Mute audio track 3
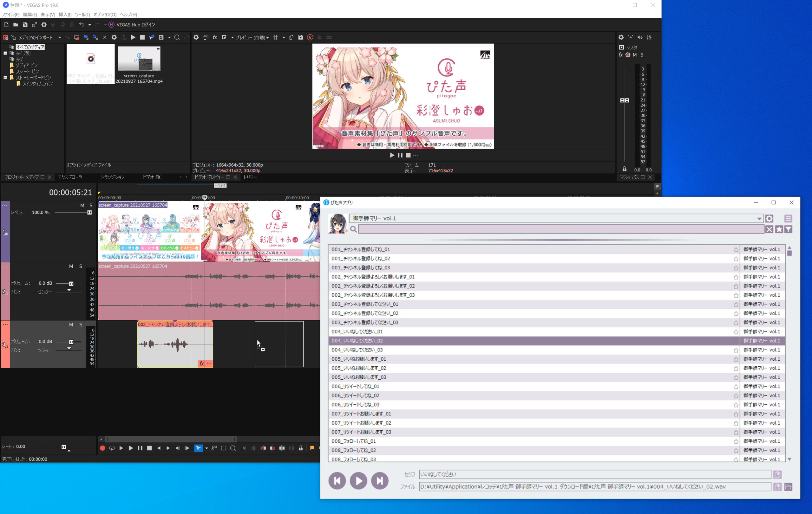The height and width of the screenshot is (514, 812). tap(71, 325)
